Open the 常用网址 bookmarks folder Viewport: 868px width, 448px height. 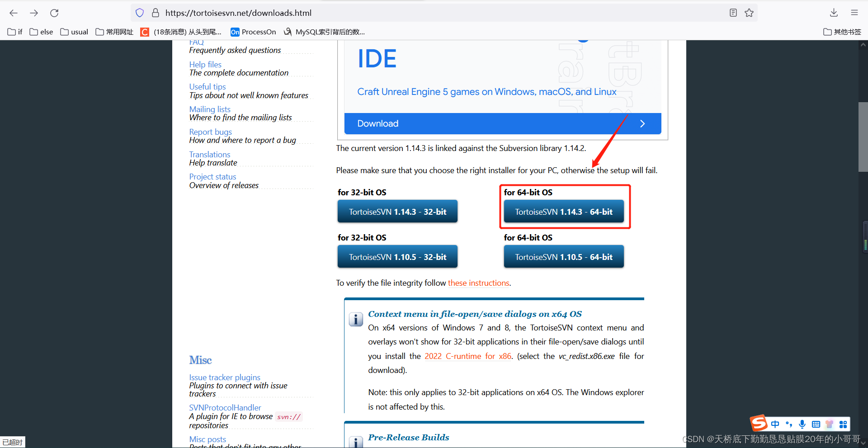114,32
